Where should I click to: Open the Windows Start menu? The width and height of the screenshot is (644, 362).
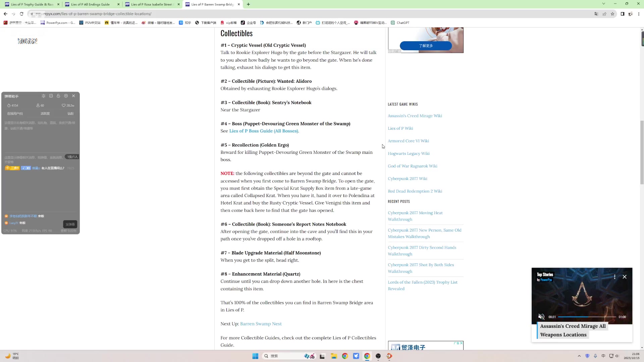tap(255, 356)
